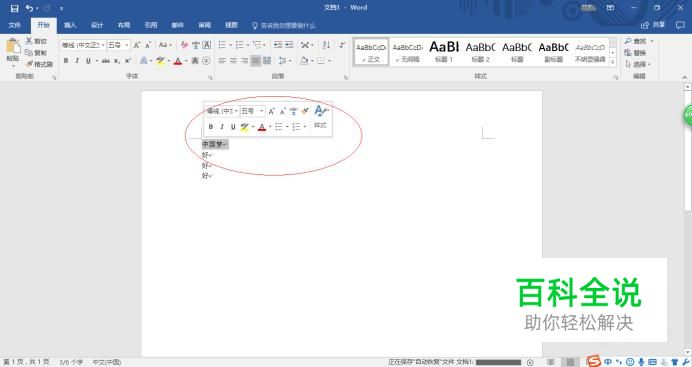Open the ribbon numbering list dropdown
Image resolution: width=692 pixels, height=367 pixels.
(248, 45)
